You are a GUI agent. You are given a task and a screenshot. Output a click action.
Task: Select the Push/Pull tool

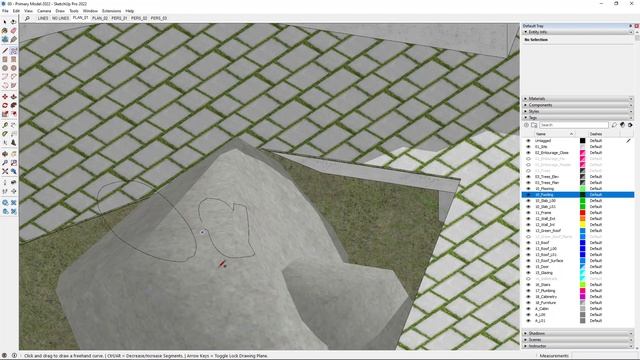pos(13,97)
